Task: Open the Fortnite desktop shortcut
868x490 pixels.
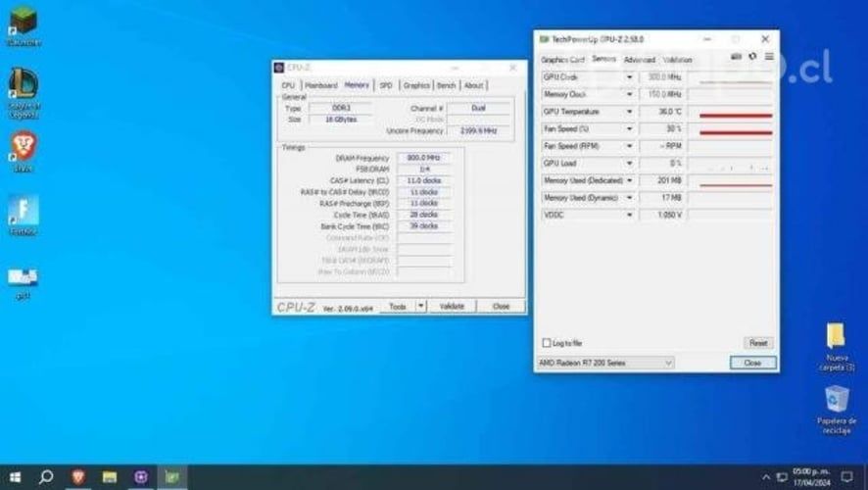Action: click(x=24, y=215)
